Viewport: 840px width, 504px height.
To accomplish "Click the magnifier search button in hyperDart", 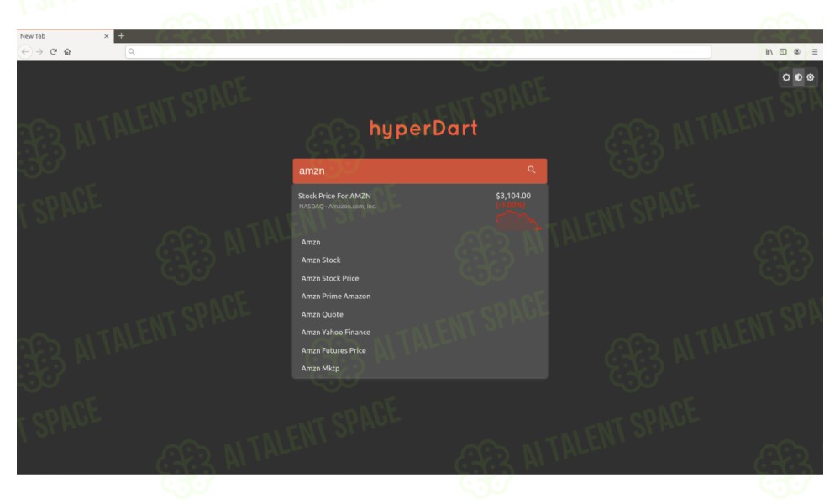I will [x=532, y=170].
